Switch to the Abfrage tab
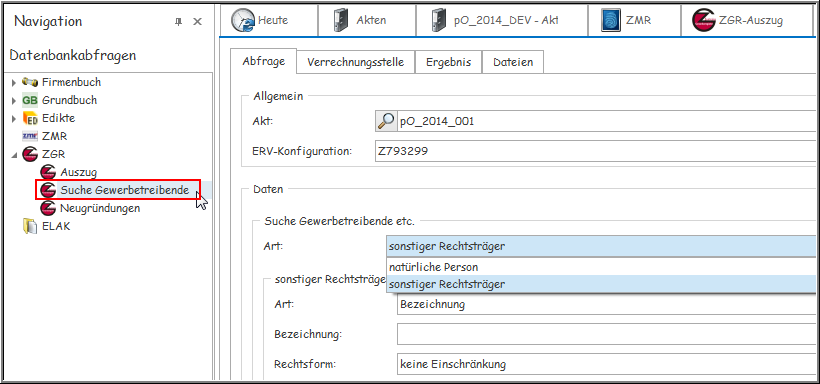Image resolution: width=820 pixels, height=384 pixels. pos(264,61)
